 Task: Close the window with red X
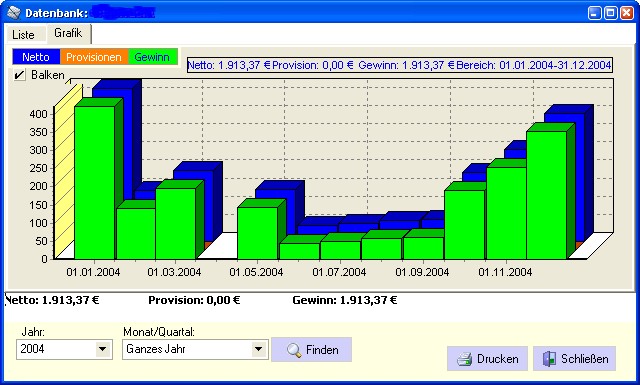pyautogui.click(x=627, y=13)
